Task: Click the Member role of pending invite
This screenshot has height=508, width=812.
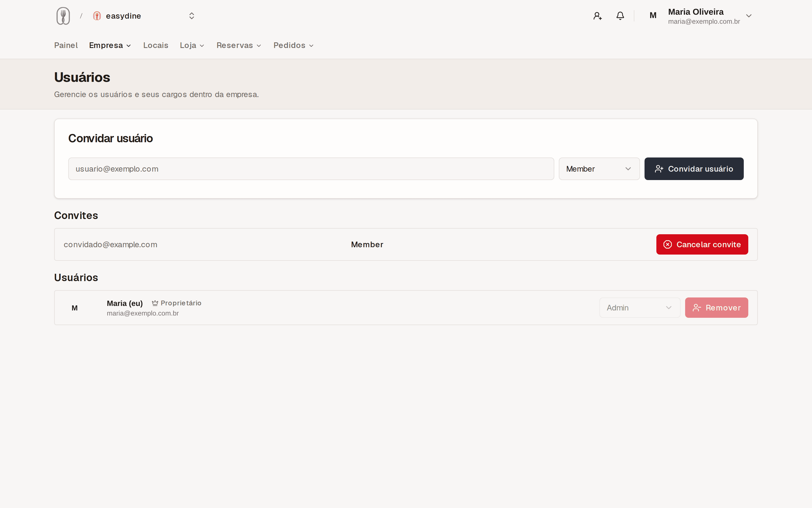Action: click(x=367, y=245)
